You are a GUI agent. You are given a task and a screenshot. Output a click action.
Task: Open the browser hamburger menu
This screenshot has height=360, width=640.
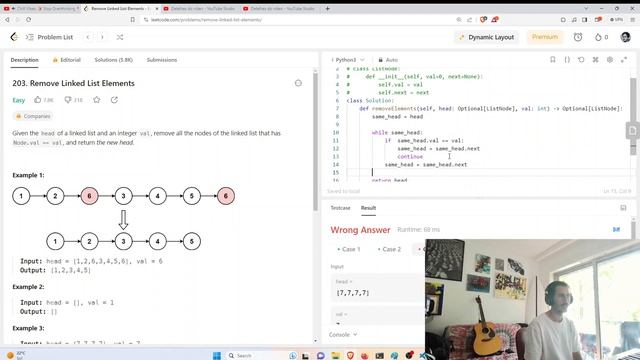[632, 20]
